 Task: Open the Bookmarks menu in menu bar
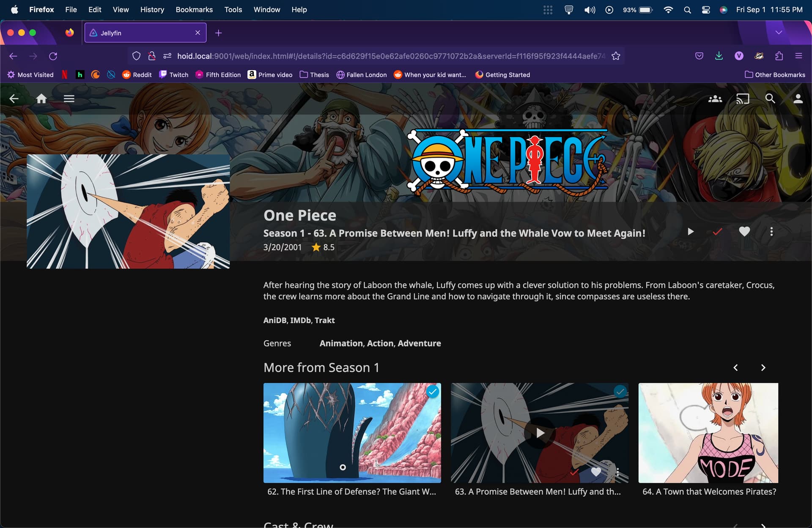(x=194, y=9)
